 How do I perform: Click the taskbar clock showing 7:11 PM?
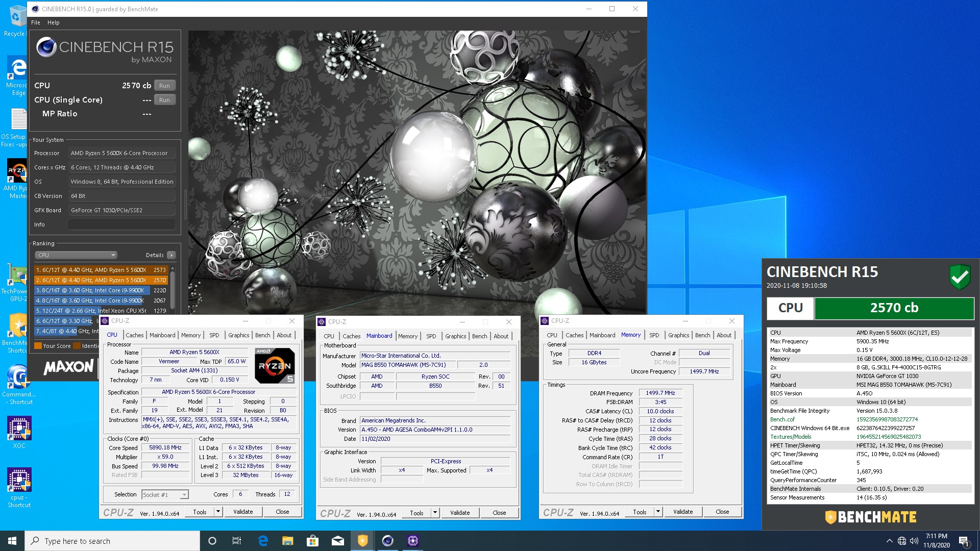(x=936, y=541)
